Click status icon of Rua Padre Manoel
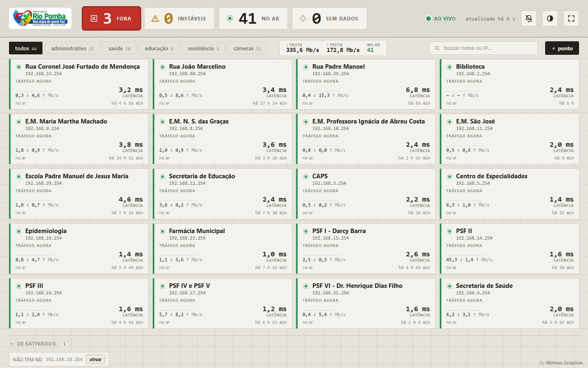 [x=306, y=67]
